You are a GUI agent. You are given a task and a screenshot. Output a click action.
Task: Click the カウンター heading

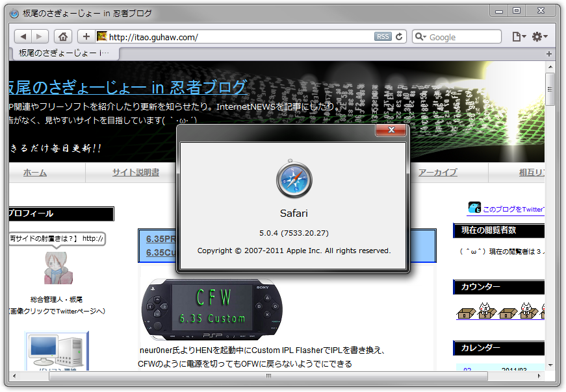[x=480, y=287]
